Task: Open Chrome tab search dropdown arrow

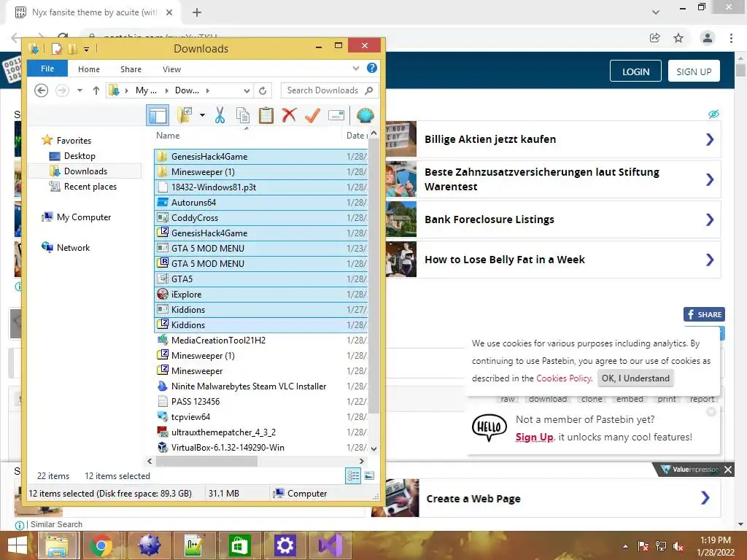Action: (x=656, y=12)
